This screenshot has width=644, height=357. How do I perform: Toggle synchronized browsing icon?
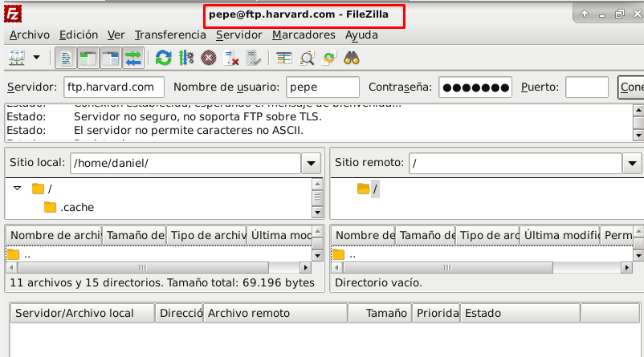[x=328, y=58]
